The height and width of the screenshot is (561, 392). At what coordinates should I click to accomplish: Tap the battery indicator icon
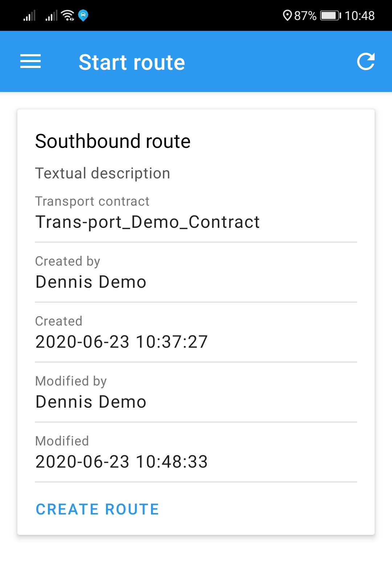(x=330, y=16)
